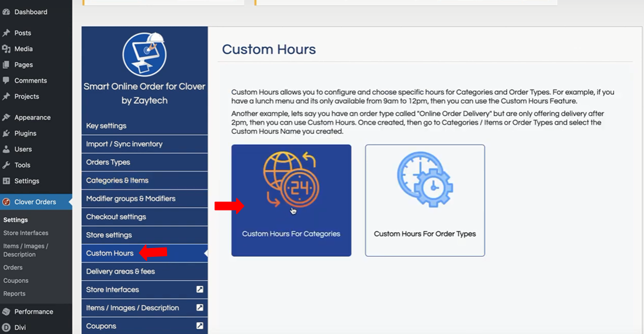Open Items / Images / Description plugin tab
The height and width of the screenshot is (334, 644).
tap(144, 308)
